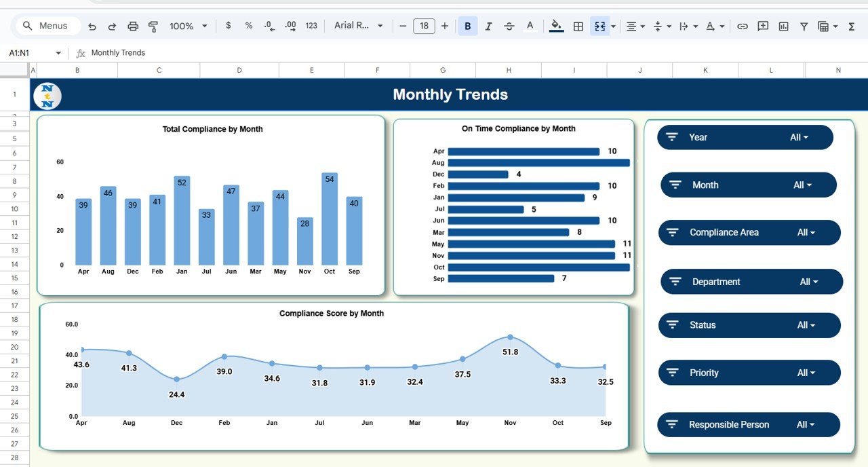Toggle italic formatting
The image size is (868, 467).
tap(489, 26)
